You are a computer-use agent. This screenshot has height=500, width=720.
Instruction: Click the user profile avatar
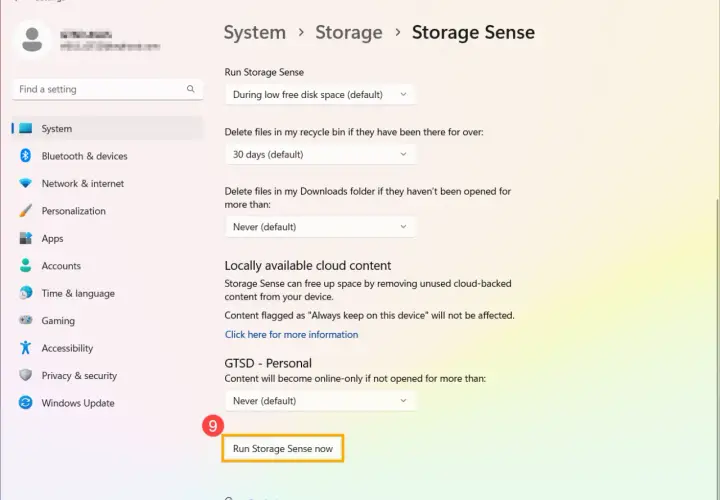[x=32, y=39]
